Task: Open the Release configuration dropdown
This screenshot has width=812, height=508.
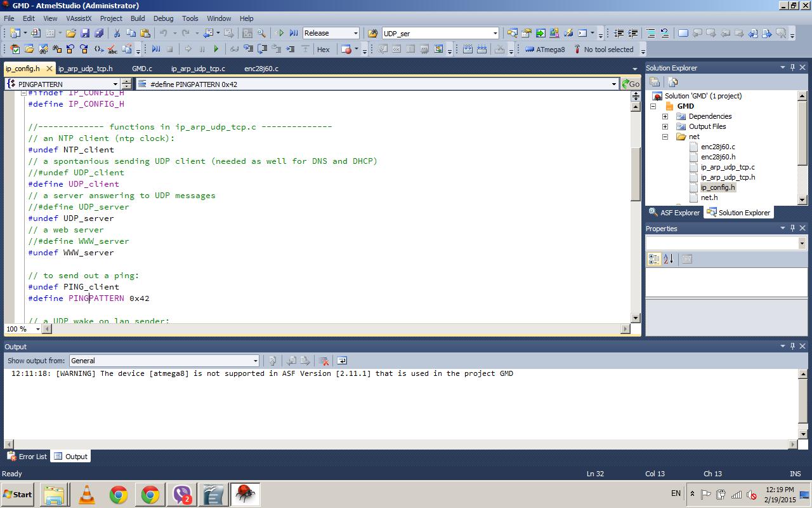Action: (x=355, y=33)
